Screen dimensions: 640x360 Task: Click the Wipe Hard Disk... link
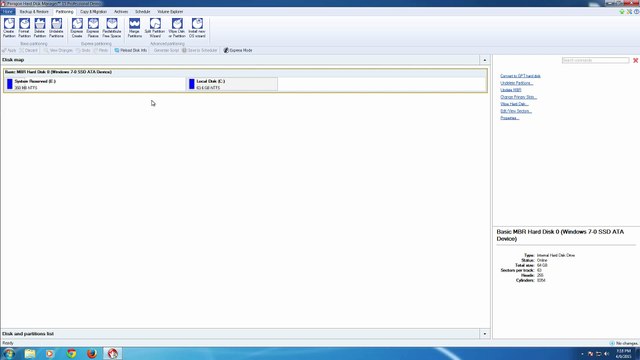click(x=514, y=104)
